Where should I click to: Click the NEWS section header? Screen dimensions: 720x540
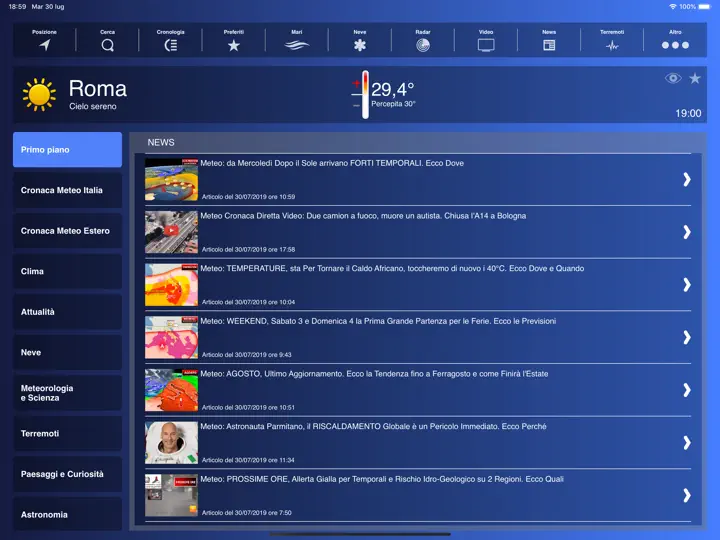161,142
